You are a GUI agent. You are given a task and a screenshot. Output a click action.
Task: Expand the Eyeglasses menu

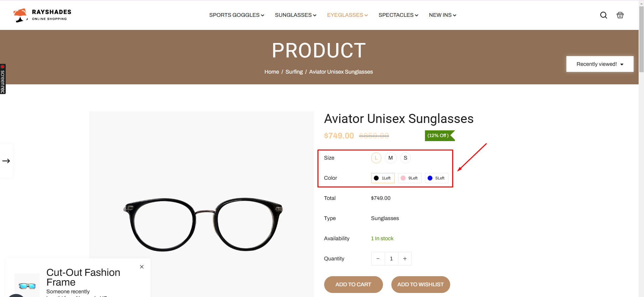pos(347,15)
